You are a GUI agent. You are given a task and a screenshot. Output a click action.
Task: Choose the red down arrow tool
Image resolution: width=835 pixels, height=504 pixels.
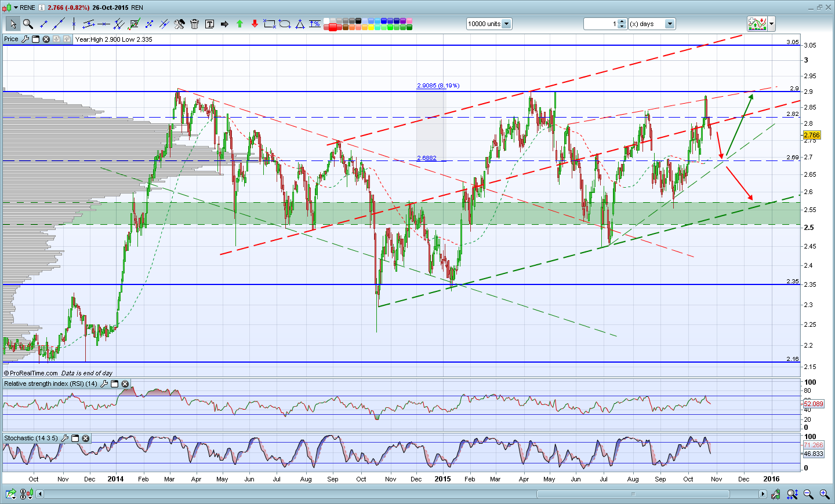(255, 24)
